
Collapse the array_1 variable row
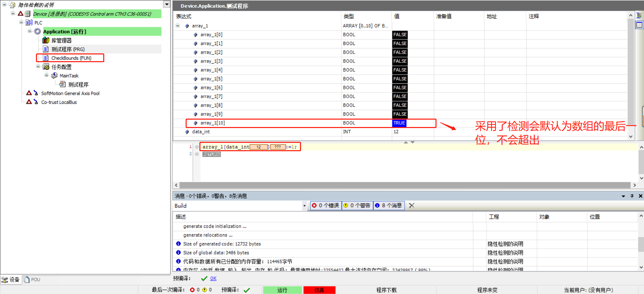tap(178, 26)
